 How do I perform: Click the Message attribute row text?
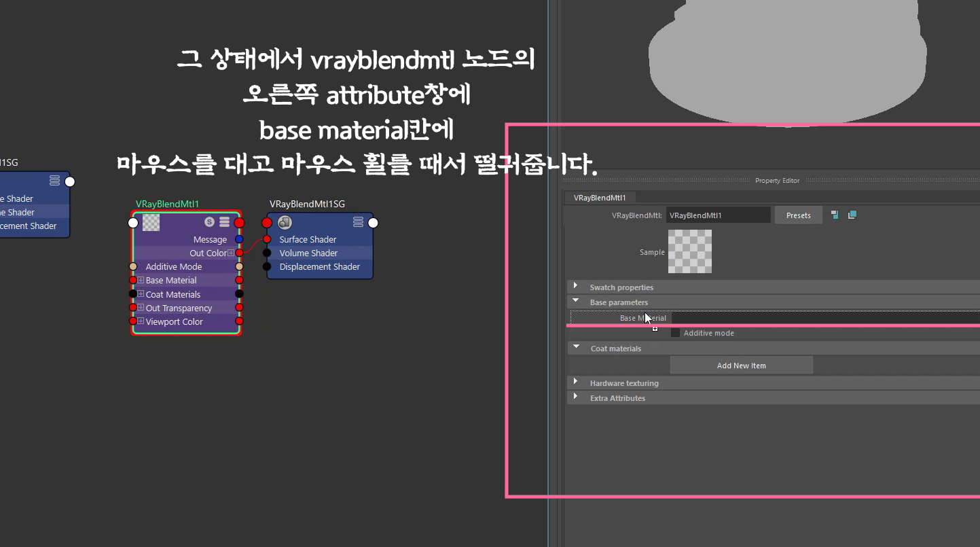[210, 239]
